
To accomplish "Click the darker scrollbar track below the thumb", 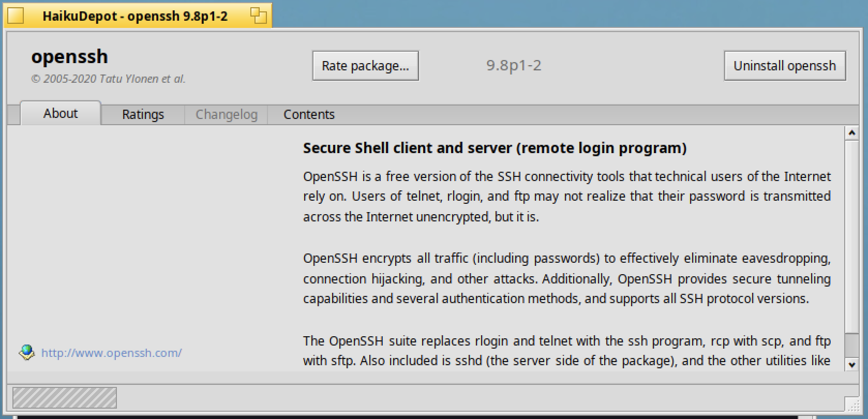I will point(851,345).
